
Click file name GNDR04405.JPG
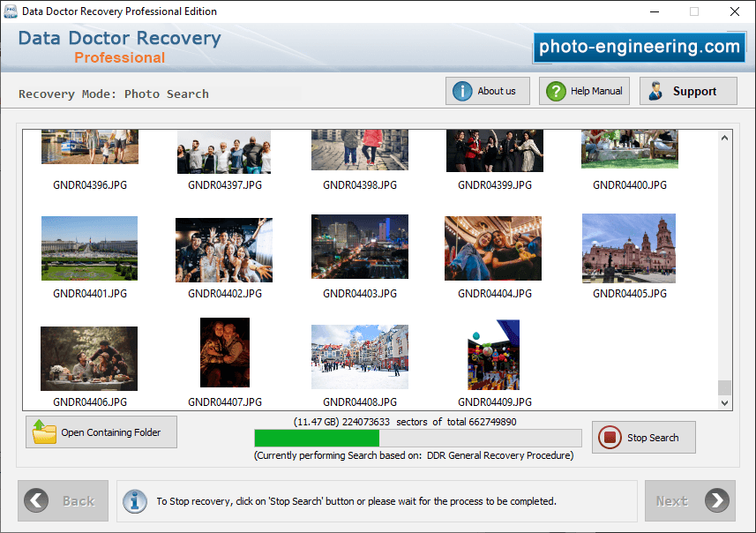pyautogui.click(x=630, y=294)
